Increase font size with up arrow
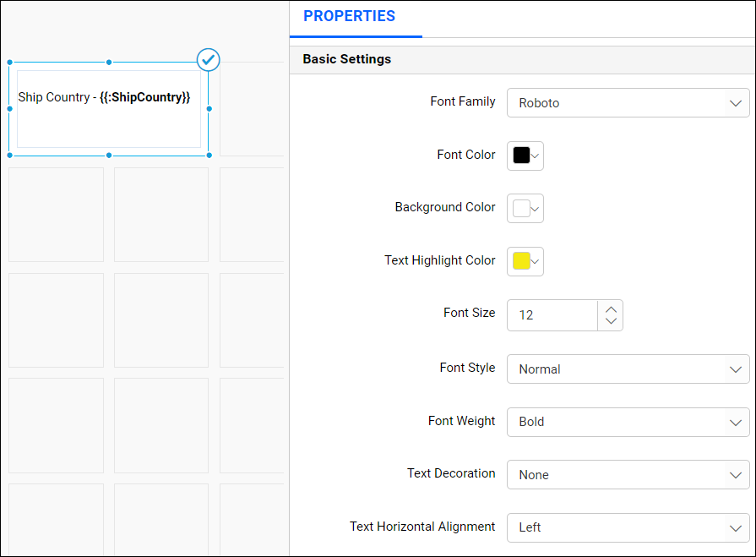756x557 pixels. tap(610, 309)
